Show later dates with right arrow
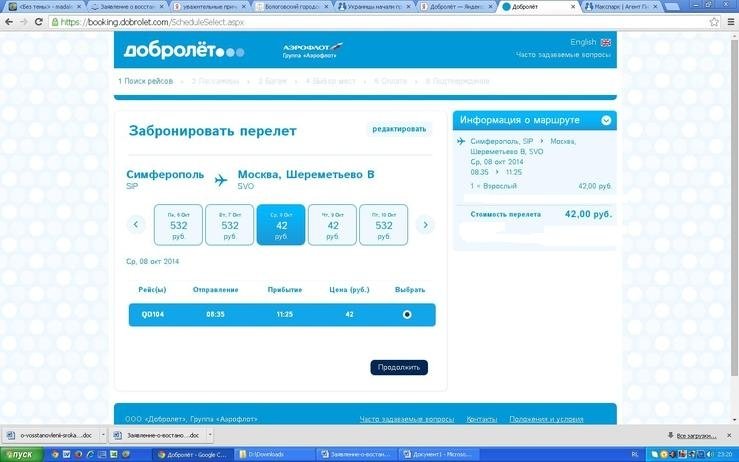The width and height of the screenshot is (739, 462). point(425,225)
